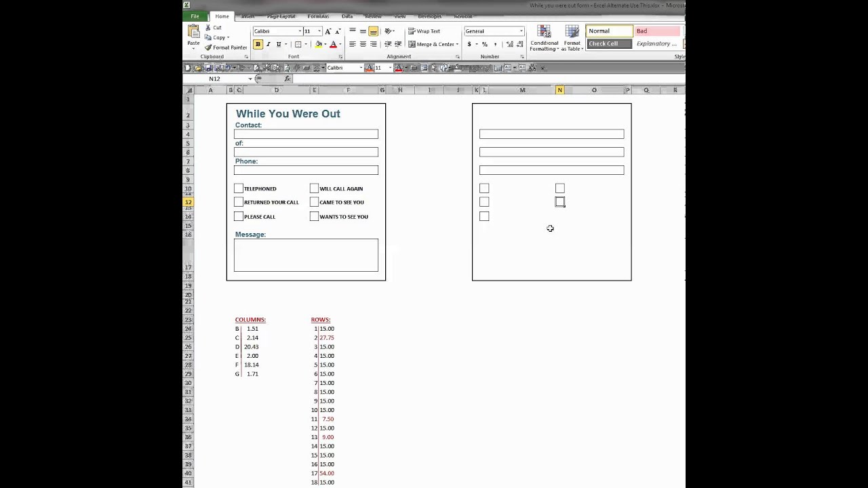Set Middle Align for cell contents
This screenshot has height=488, width=868.
click(x=363, y=31)
